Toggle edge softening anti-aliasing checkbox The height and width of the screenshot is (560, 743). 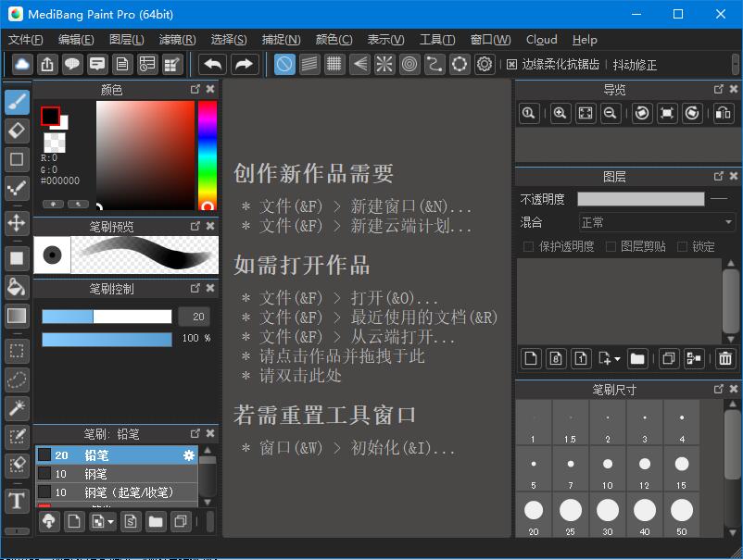pyautogui.click(x=511, y=65)
